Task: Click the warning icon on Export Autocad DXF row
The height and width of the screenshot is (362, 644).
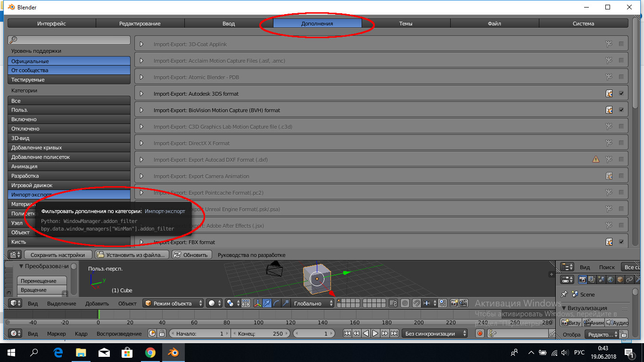Action: point(596,159)
